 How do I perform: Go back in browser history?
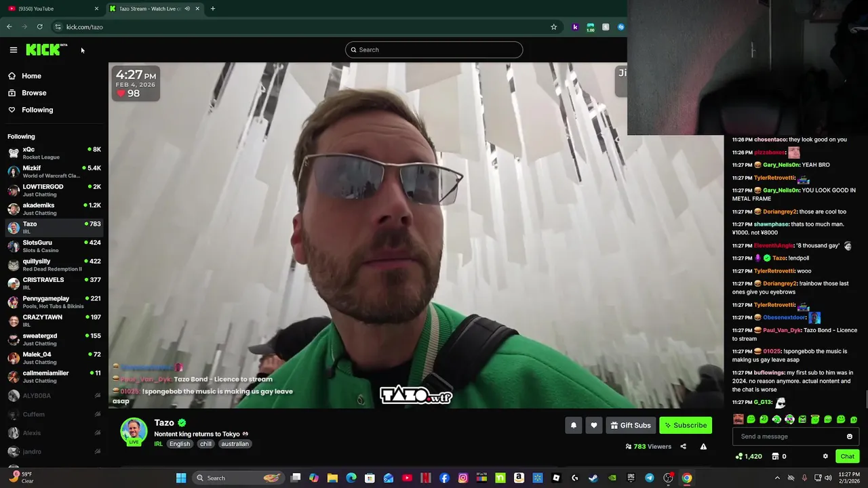click(9, 27)
